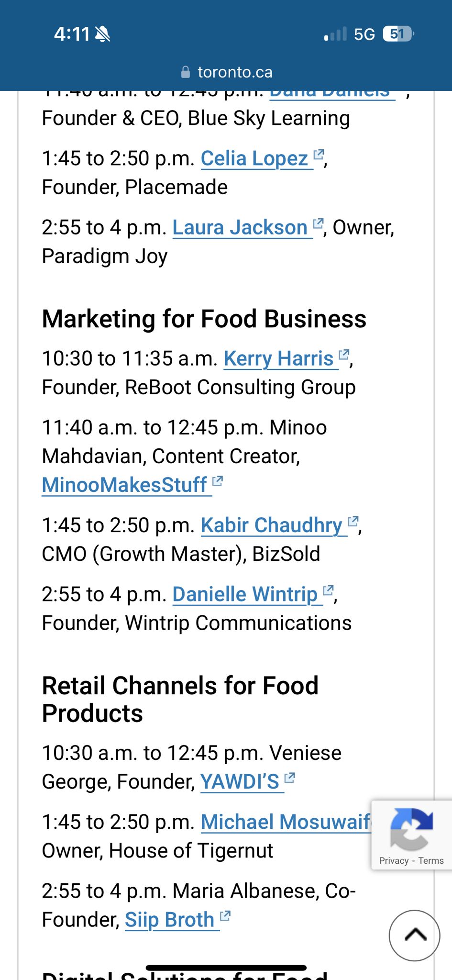Open the Laura Jackson link
Screen dimensions: 452x980
click(x=240, y=228)
